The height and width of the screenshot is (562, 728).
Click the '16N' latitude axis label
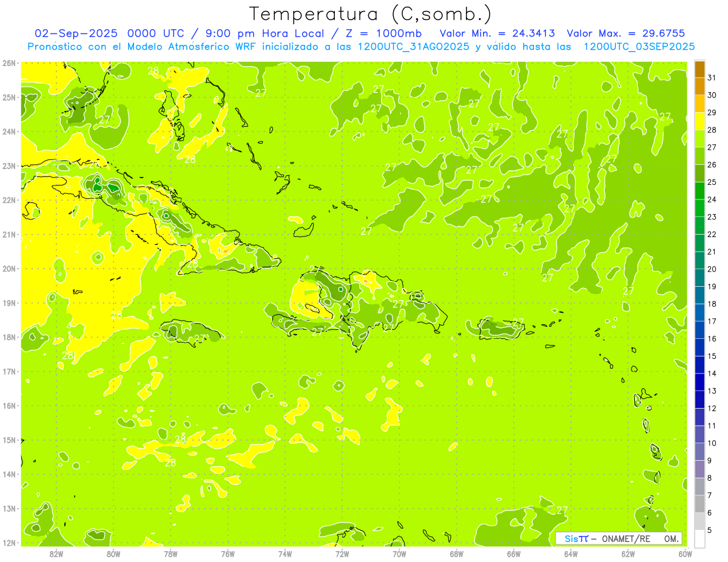[x=9, y=406]
